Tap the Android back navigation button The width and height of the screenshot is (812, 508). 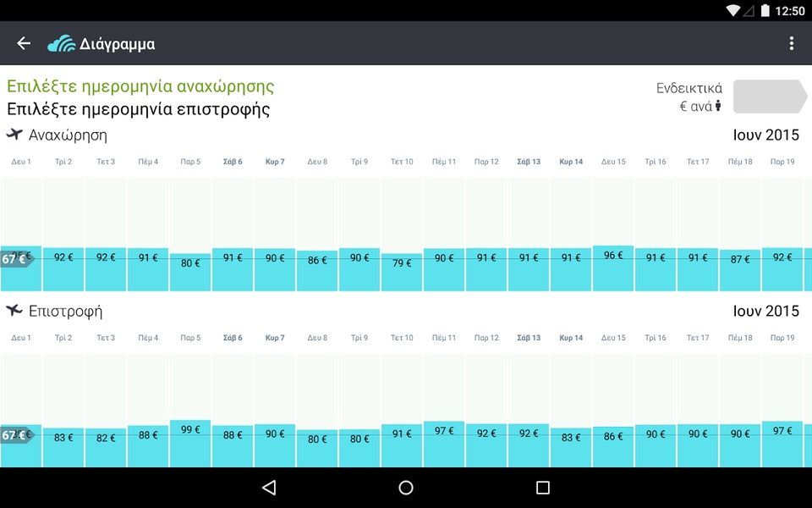click(269, 488)
